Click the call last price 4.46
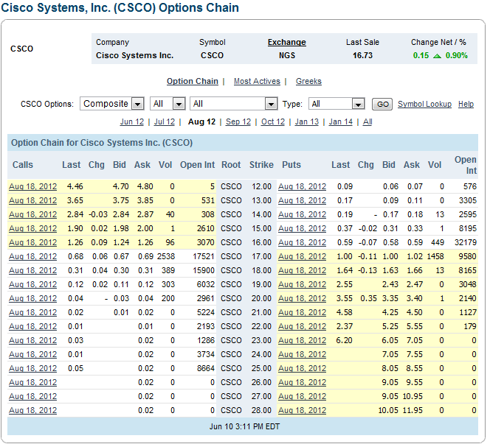This screenshot has height=444, width=490. tap(75, 186)
